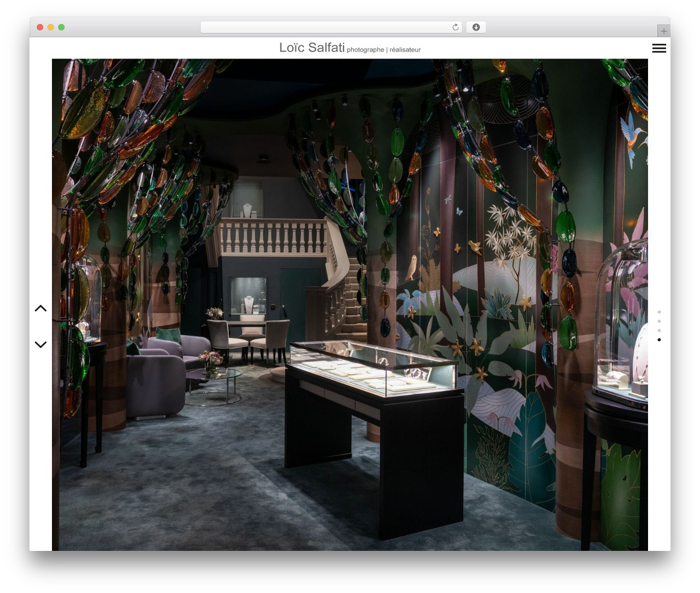Open the jewelry boutique interior photo

[350, 305]
